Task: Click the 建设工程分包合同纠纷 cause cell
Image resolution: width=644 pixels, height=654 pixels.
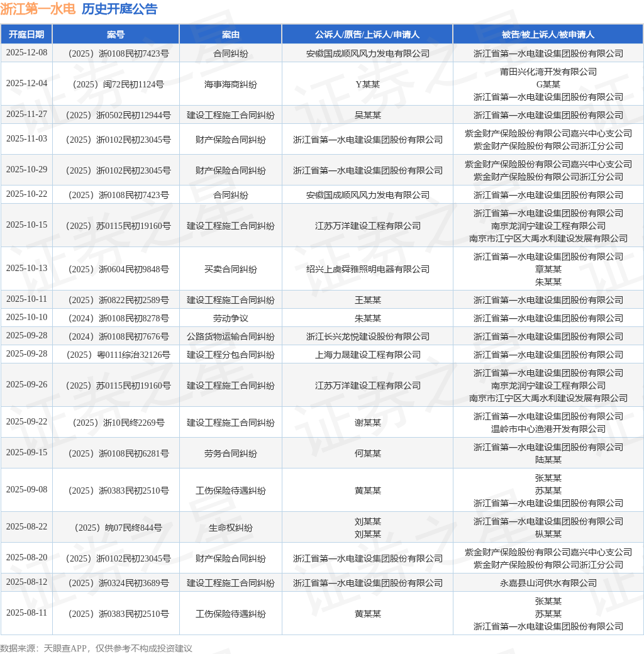Action: coord(231,355)
